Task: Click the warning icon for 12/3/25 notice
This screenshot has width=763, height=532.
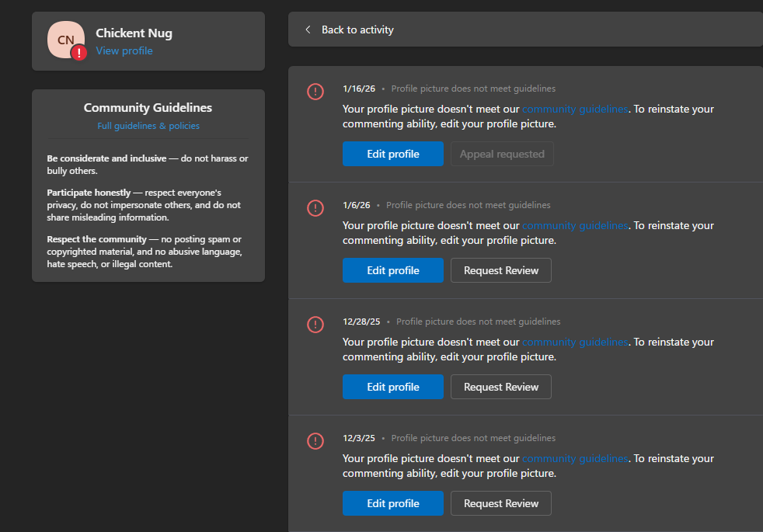Action: (x=315, y=441)
